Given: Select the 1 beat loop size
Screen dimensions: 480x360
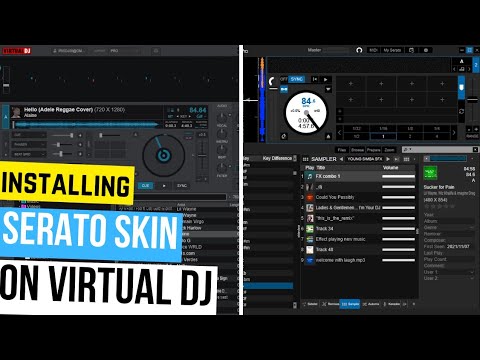Looking at the screenshot, I should [383, 136].
